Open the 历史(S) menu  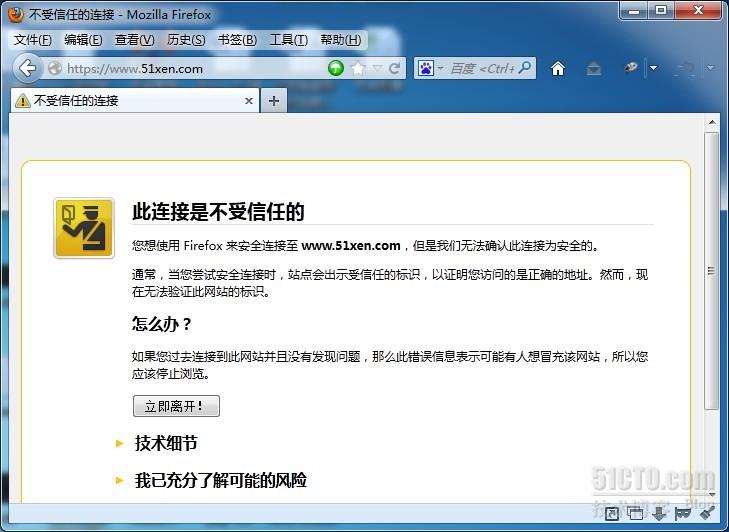point(186,40)
